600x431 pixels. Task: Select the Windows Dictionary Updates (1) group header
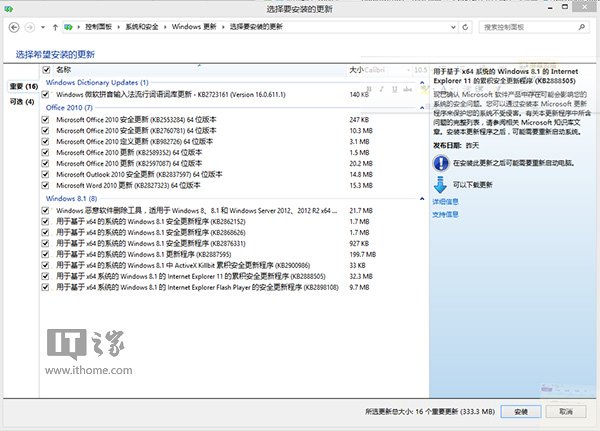(97, 83)
